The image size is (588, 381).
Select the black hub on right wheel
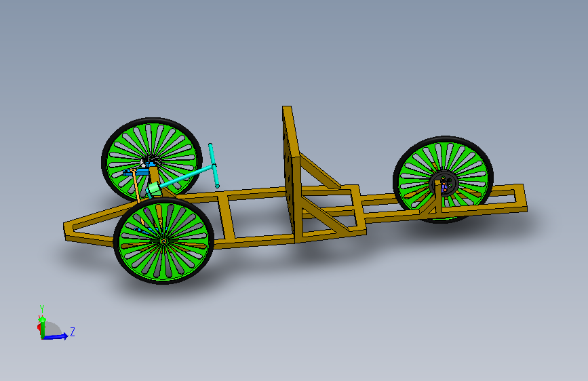pos(444,184)
